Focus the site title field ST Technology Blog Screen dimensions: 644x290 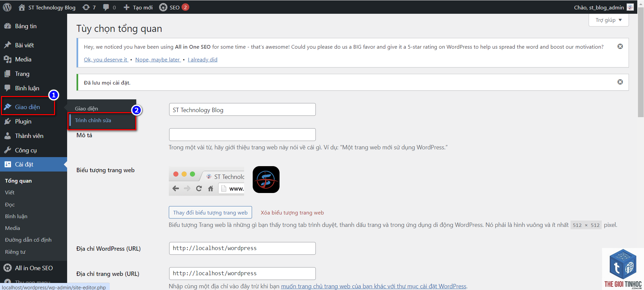[x=242, y=109]
